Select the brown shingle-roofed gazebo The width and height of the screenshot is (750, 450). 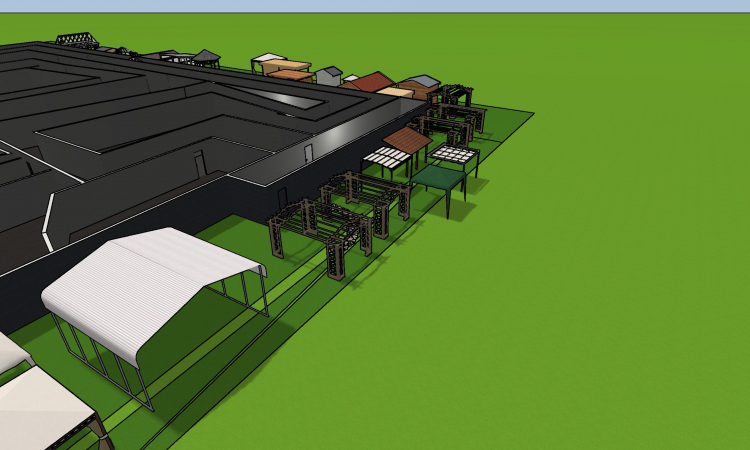(406, 138)
